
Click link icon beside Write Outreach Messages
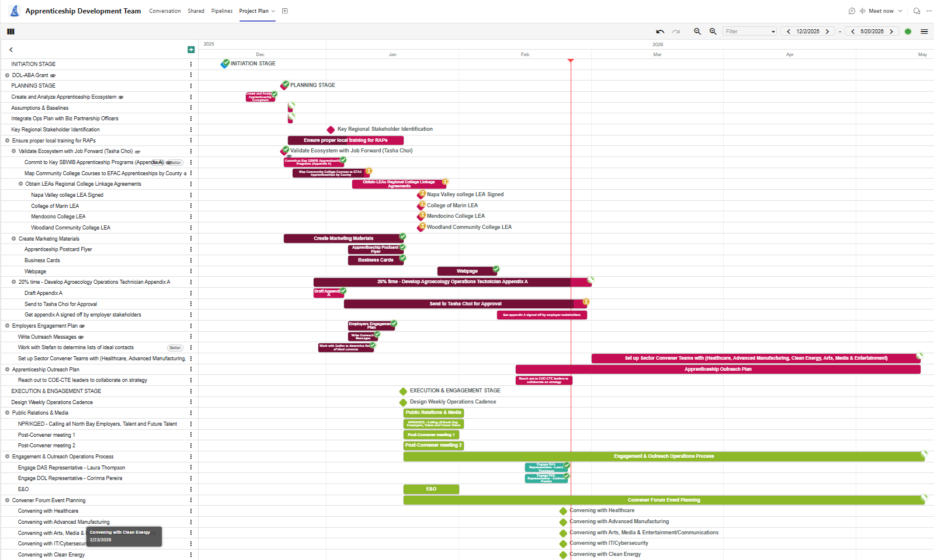tap(81, 337)
